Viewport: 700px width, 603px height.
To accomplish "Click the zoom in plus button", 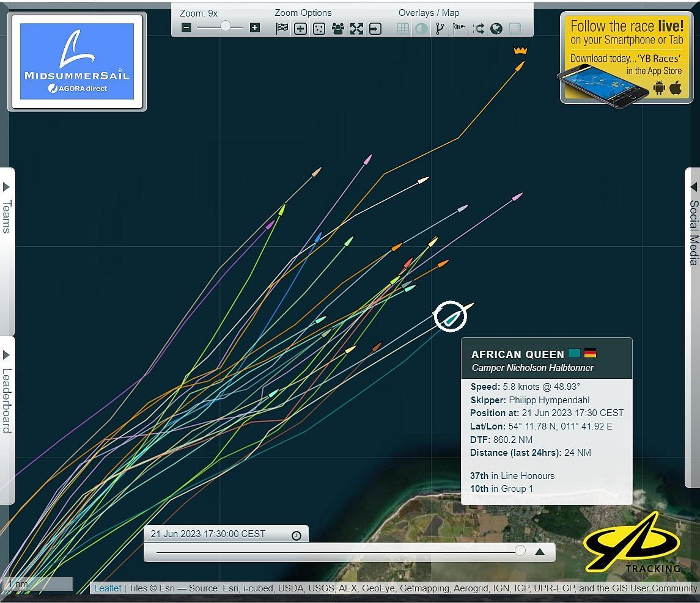I will [x=255, y=27].
